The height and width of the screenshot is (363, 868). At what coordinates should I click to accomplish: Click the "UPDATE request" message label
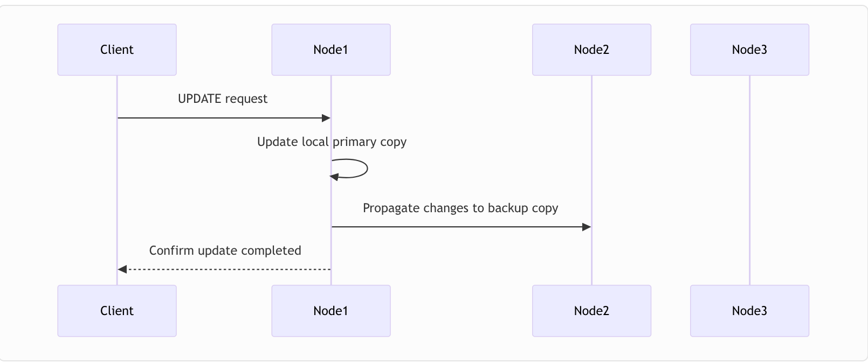coord(223,99)
